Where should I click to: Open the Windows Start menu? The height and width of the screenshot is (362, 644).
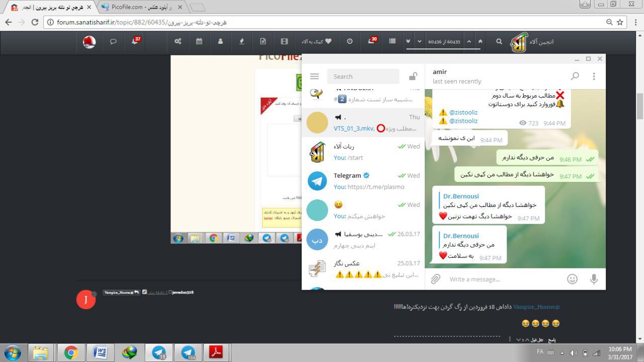[x=12, y=352]
